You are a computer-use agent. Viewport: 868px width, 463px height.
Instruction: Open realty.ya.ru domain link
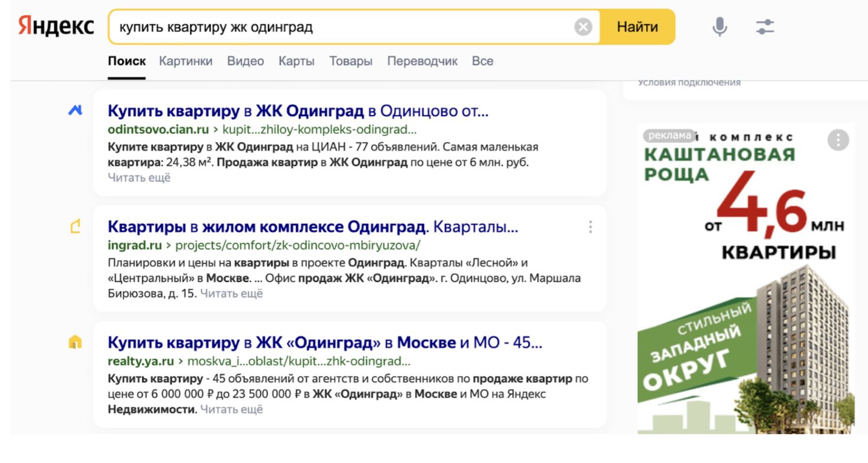click(140, 361)
